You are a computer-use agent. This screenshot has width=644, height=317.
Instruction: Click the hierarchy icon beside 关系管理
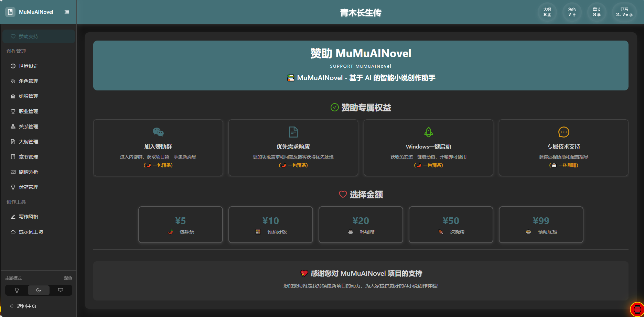[x=13, y=127]
